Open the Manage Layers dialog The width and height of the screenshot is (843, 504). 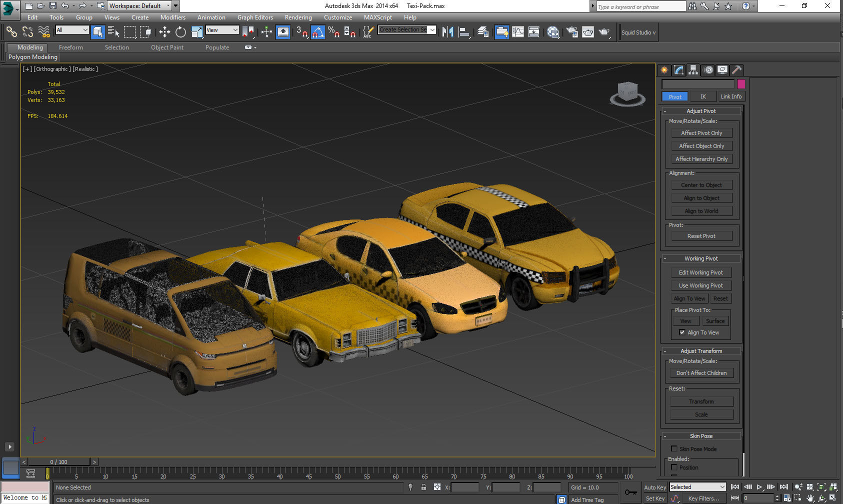[483, 32]
